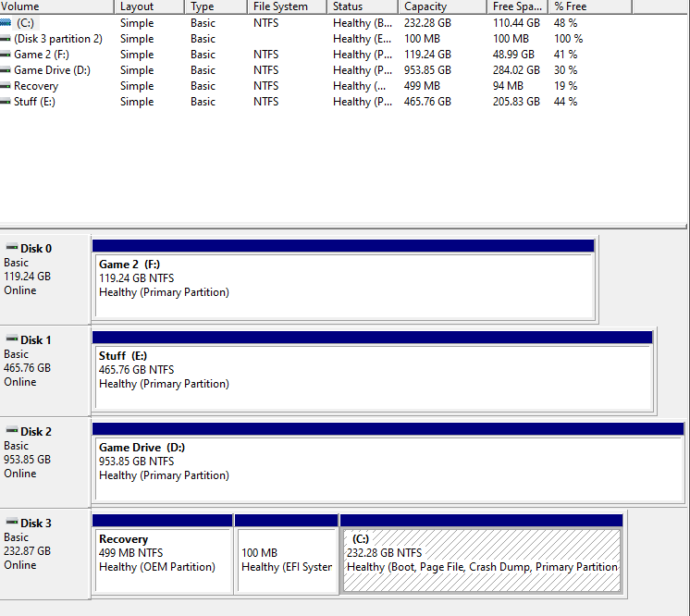Click the Disk 3 partition 2 volume icon

6,39
